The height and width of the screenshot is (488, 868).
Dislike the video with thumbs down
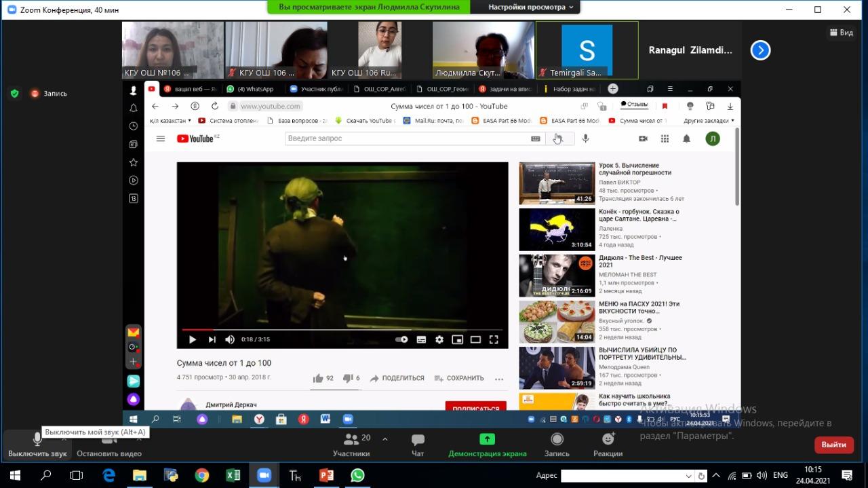point(351,378)
